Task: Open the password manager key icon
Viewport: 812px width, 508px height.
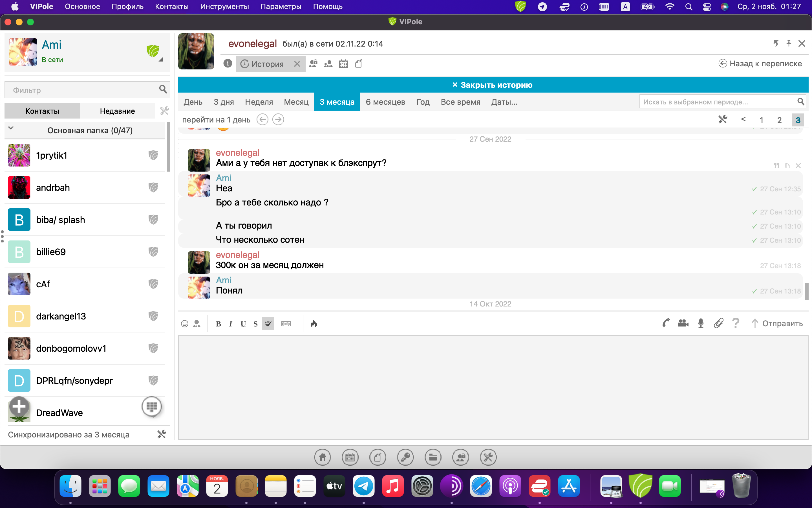Action: tap(405, 457)
